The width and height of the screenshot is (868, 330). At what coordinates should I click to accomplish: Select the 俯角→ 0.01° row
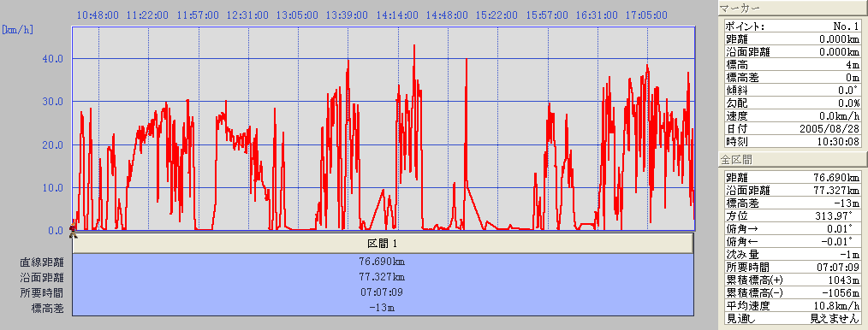[x=793, y=229]
